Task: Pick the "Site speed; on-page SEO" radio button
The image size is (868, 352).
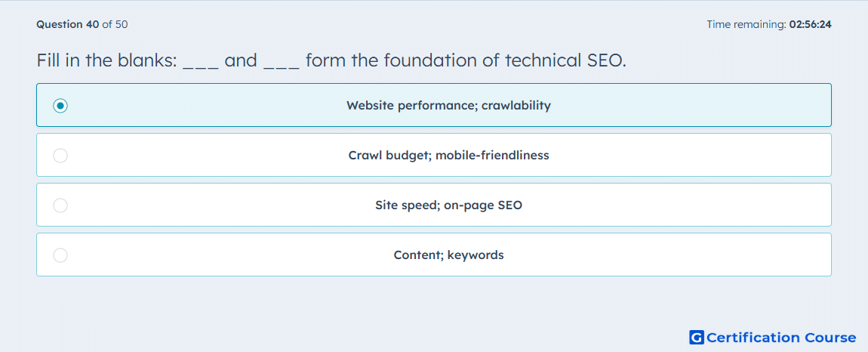Action: [x=60, y=205]
